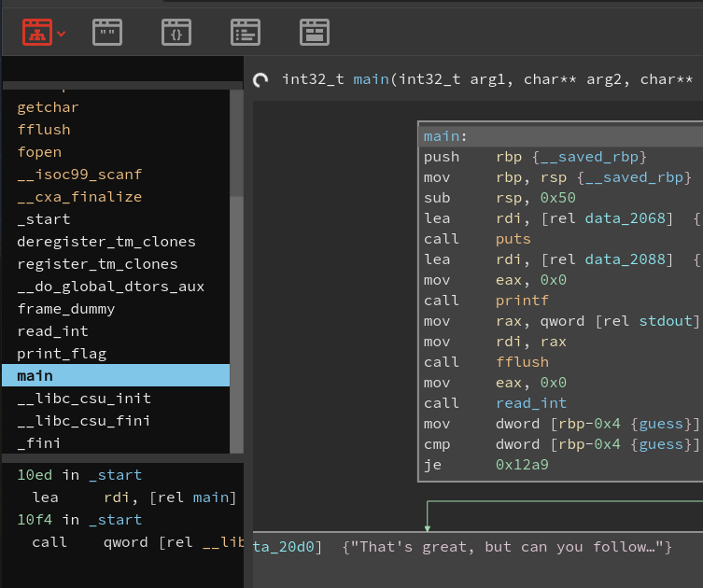The image size is (703, 588).
Task: Follow the printf call in disassembly
Action: [522, 301]
